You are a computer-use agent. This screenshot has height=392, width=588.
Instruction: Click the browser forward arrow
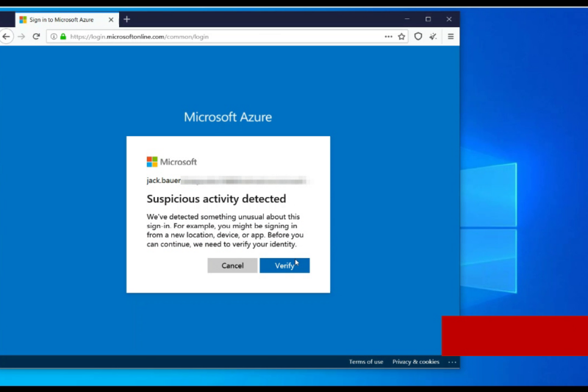click(x=21, y=36)
